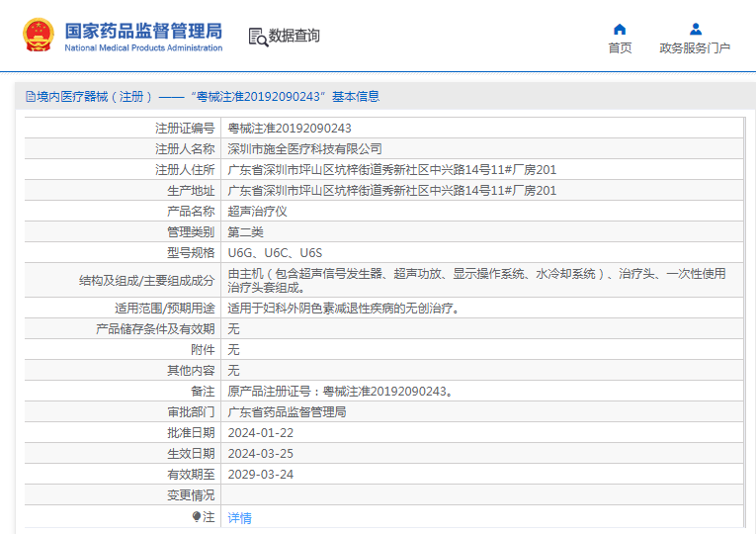The image size is (756, 534).
Task: Open the 数据查询 search icon
Action: [258, 38]
